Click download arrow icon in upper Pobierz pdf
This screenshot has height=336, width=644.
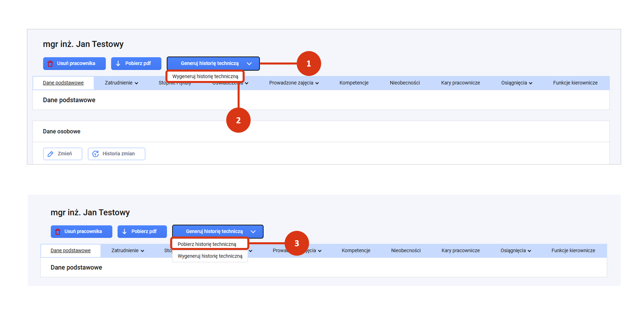pyautogui.click(x=118, y=64)
